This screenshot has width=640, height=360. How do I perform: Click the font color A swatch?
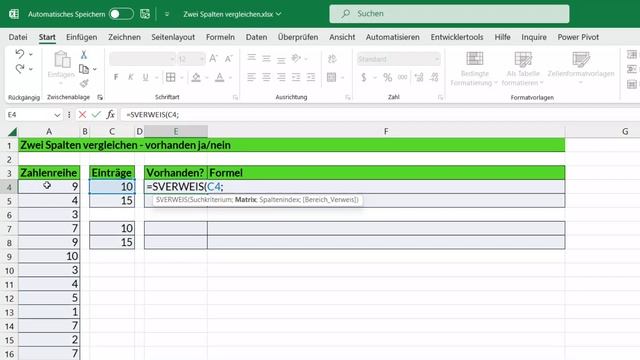(220, 77)
